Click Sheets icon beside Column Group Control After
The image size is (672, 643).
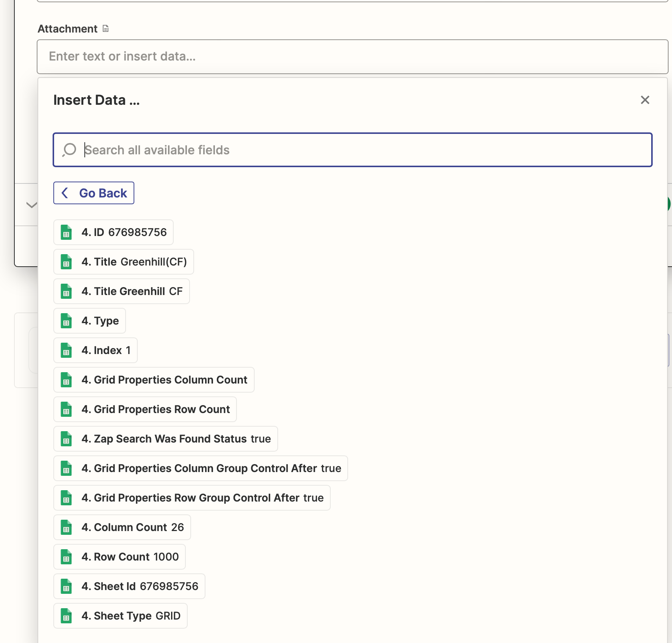tap(67, 468)
